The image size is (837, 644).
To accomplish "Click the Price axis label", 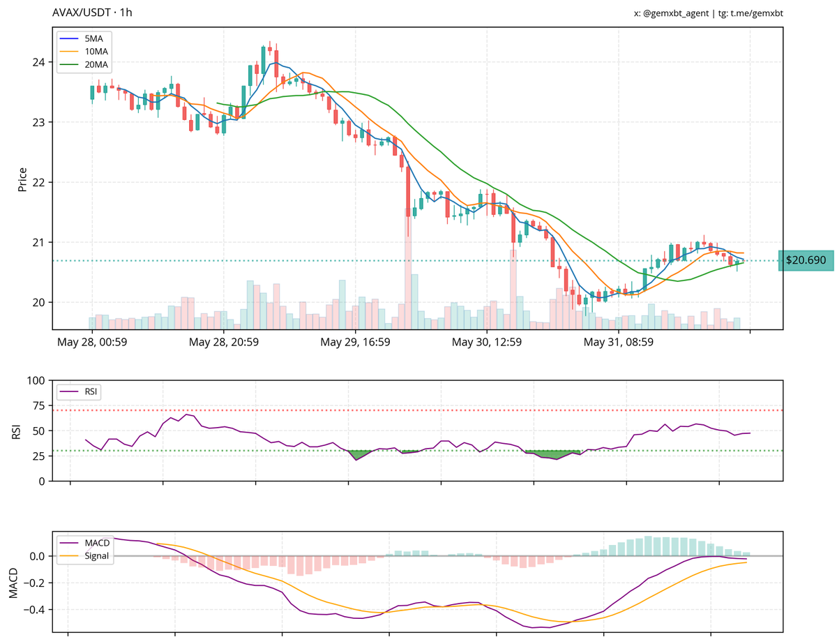I will coord(24,180).
